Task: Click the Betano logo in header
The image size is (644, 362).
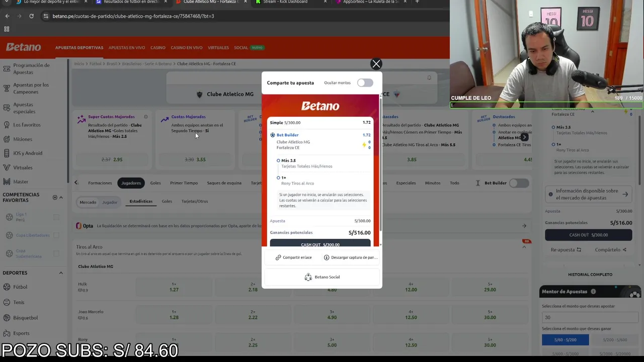Action: coord(23,47)
